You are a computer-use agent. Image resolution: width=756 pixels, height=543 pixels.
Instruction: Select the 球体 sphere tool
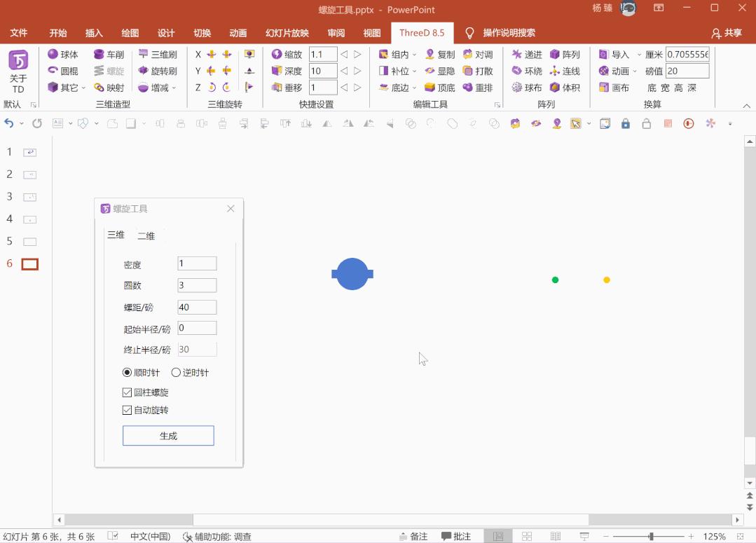pos(63,54)
